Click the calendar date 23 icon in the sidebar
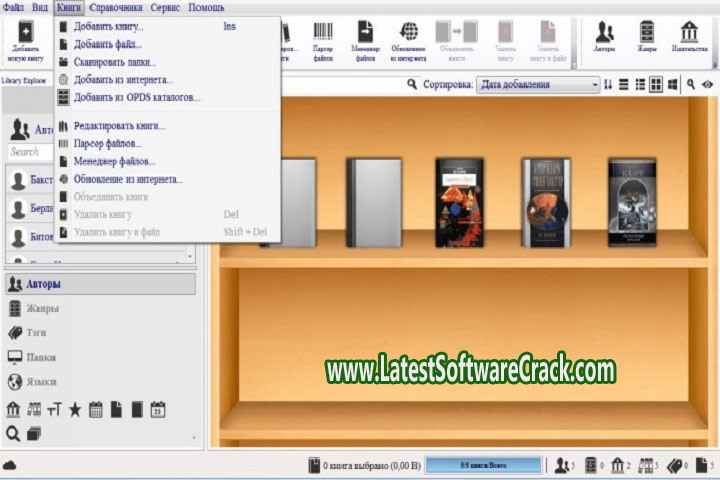720x480 pixels. coord(158,409)
